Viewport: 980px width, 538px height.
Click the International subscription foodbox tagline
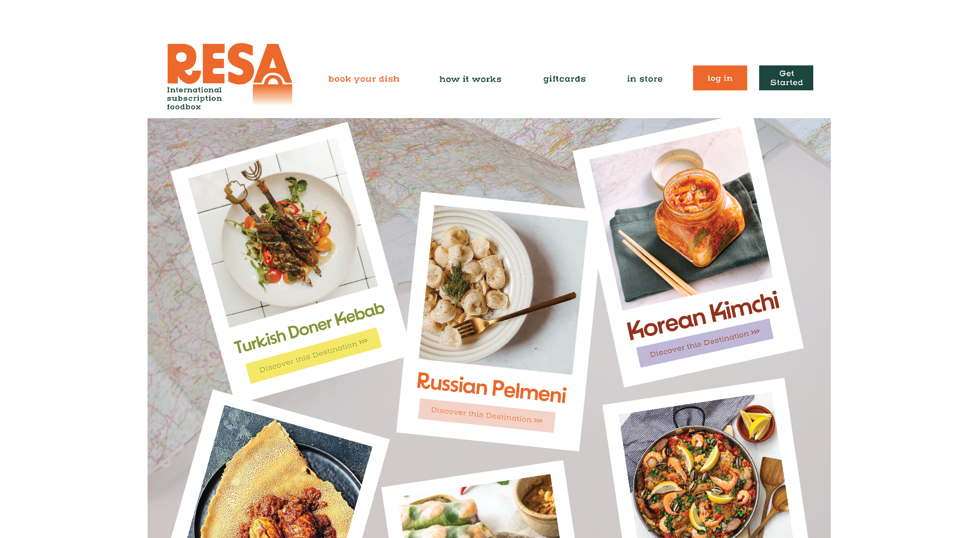click(194, 98)
